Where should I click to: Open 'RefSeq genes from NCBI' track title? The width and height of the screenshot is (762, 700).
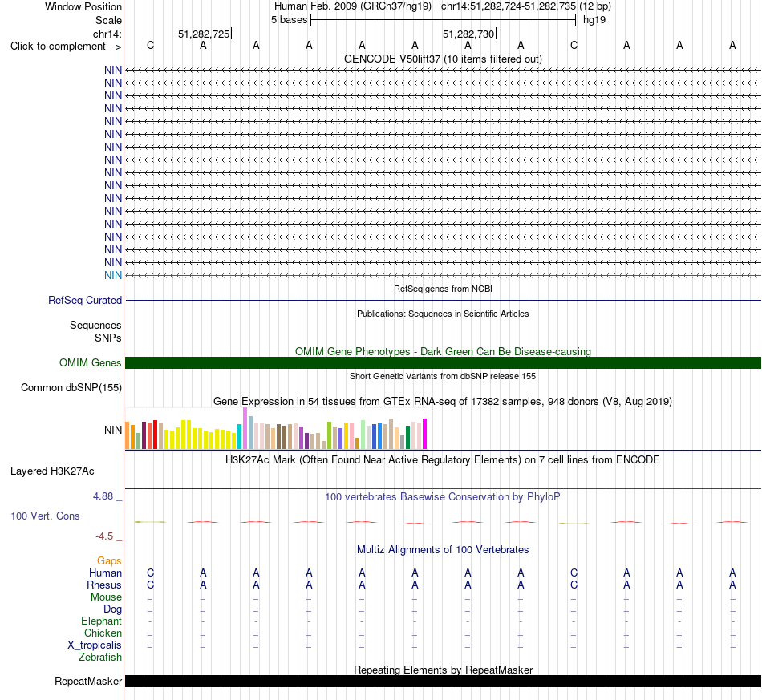point(443,289)
